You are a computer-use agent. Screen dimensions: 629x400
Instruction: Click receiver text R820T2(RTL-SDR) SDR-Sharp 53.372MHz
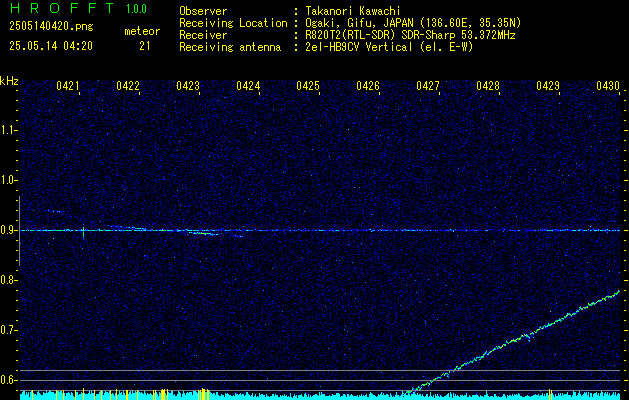[x=411, y=35]
